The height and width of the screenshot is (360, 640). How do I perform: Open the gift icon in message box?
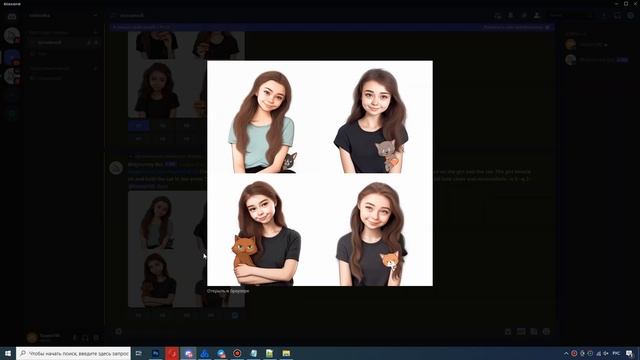tap(508, 331)
